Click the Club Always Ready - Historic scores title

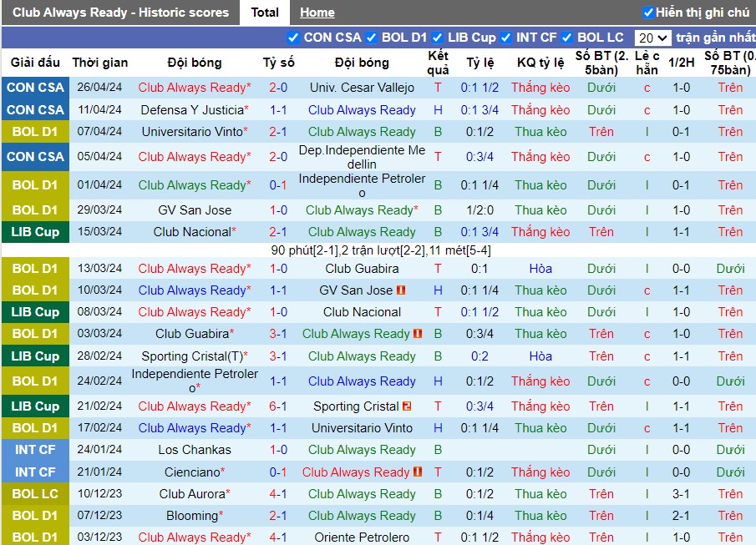click(x=120, y=13)
